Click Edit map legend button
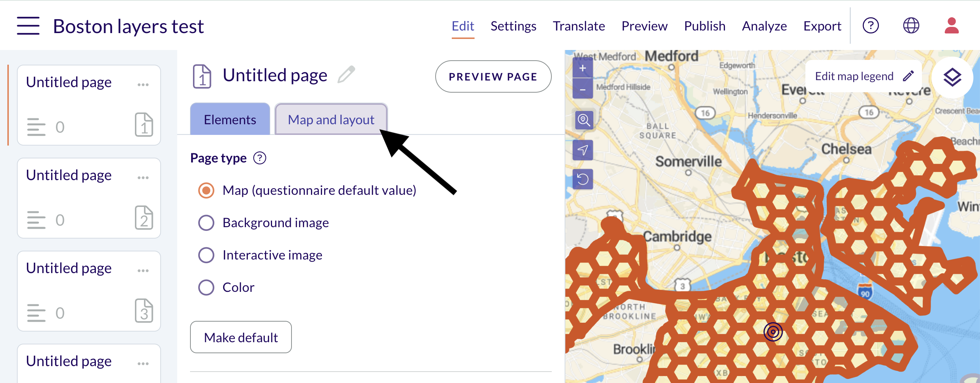This screenshot has height=383, width=980. [863, 76]
